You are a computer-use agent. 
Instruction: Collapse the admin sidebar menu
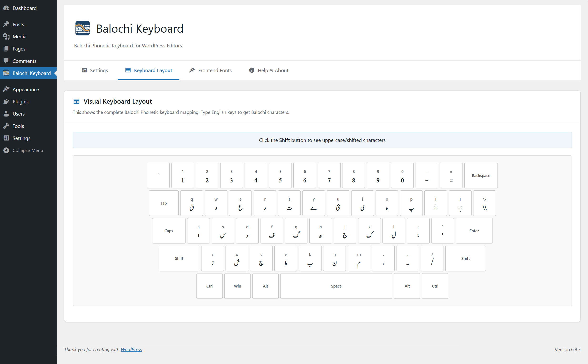[x=28, y=150]
